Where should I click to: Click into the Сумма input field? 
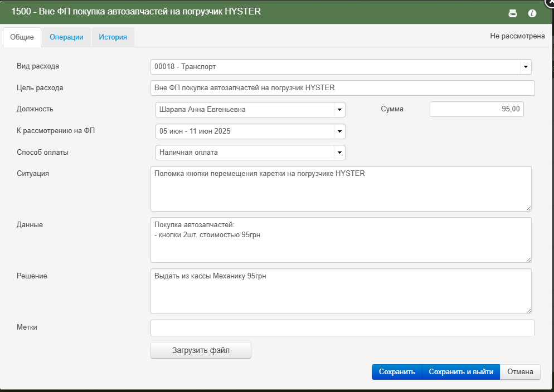(477, 109)
